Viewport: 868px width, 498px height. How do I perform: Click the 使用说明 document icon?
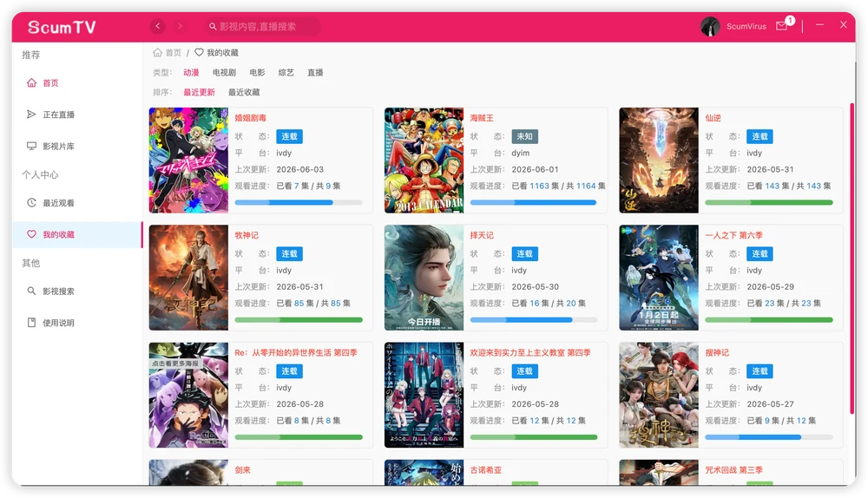31,323
